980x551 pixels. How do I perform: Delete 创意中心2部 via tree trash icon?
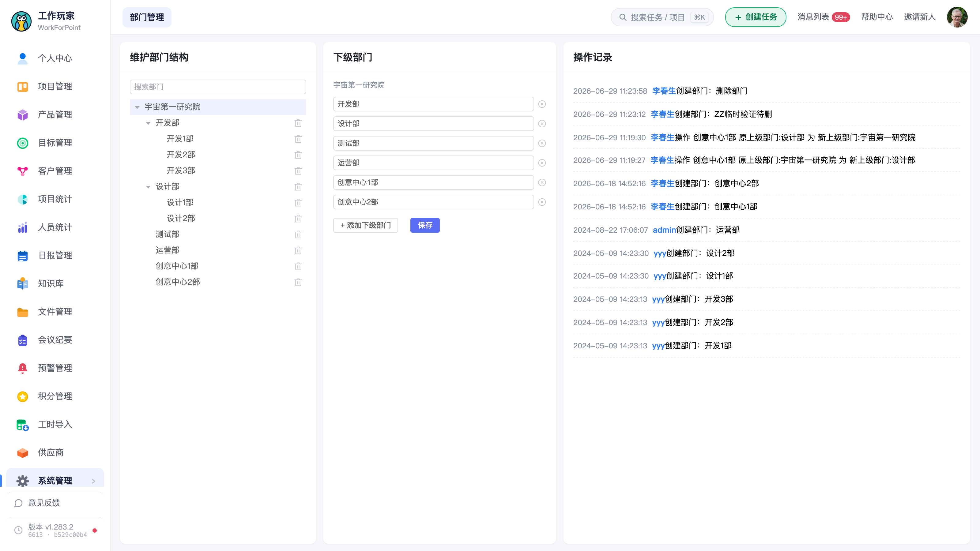tap(298, 282)
